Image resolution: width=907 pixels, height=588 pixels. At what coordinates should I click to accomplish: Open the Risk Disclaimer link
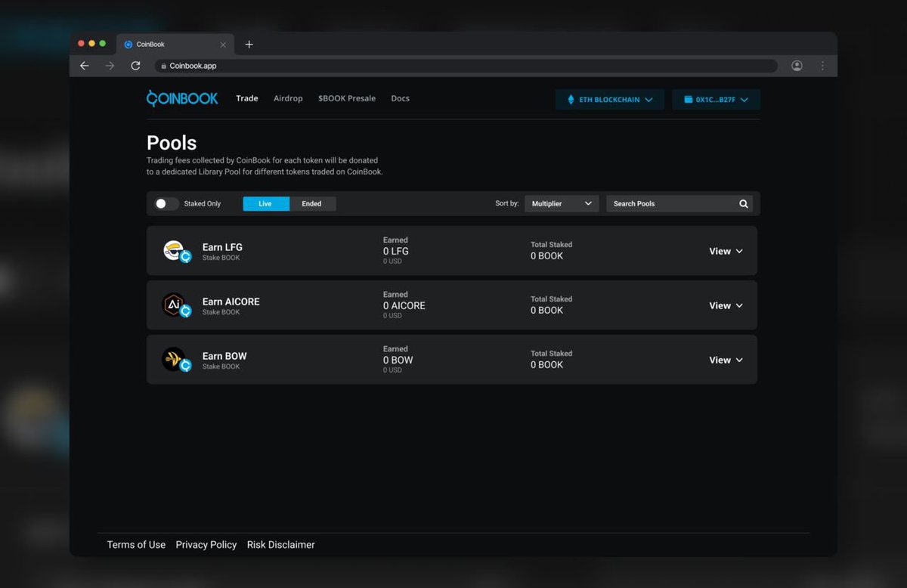[x=281, y=545]
